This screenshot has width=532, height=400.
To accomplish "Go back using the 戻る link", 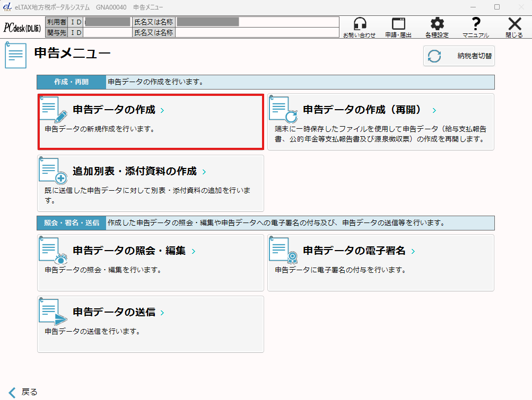I will coord(24,392).
